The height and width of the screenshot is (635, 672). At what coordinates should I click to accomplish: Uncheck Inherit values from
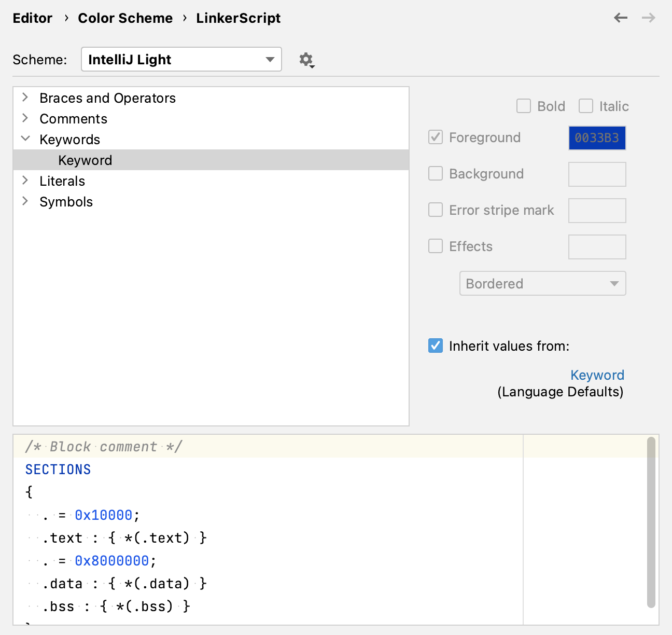click(x=435, y=346)
